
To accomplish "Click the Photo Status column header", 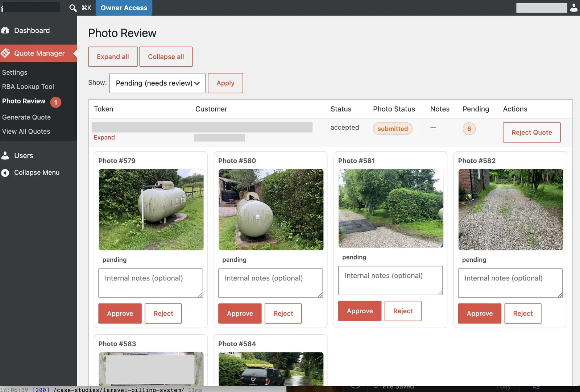I will tap(394, 109).
